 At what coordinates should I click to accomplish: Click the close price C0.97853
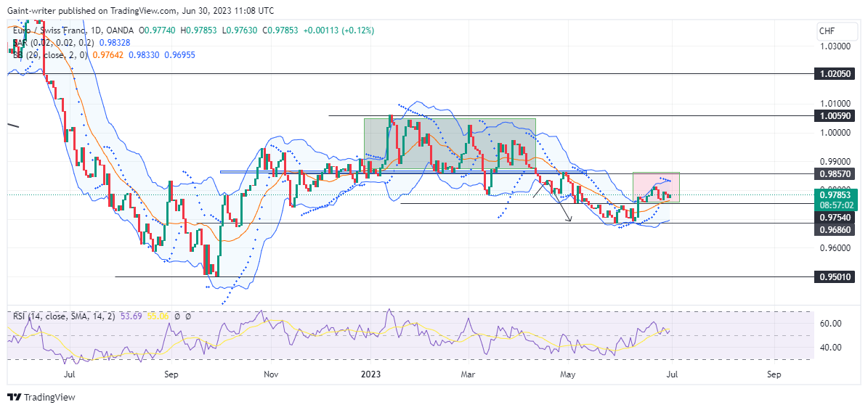pos(280,30)
